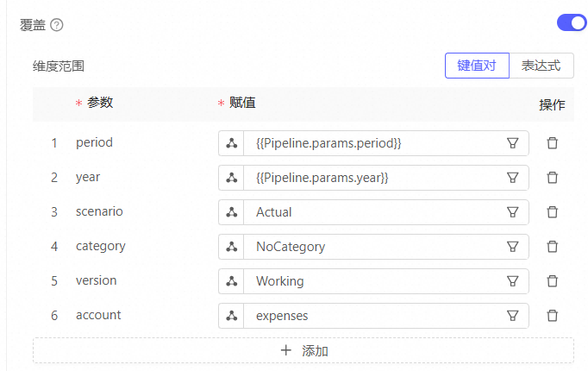The height and width of the screenshot is (371, 588).
Task: Show help tooltip next to 覆盖
Action: [x=57, y=25]
